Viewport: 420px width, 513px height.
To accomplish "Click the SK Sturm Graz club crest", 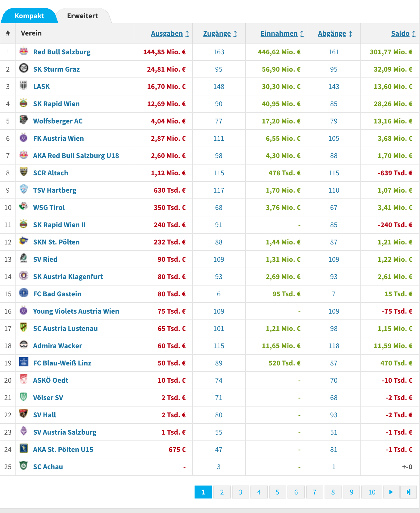I will pyautogui.click(x=24, y=68).
